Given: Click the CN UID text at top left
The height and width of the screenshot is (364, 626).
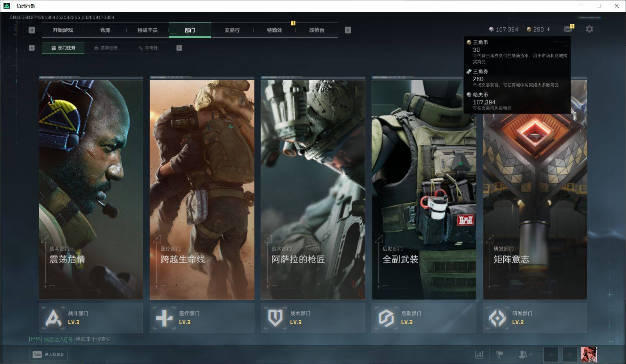Looking at the screenshot, I should tap(62, 17).
